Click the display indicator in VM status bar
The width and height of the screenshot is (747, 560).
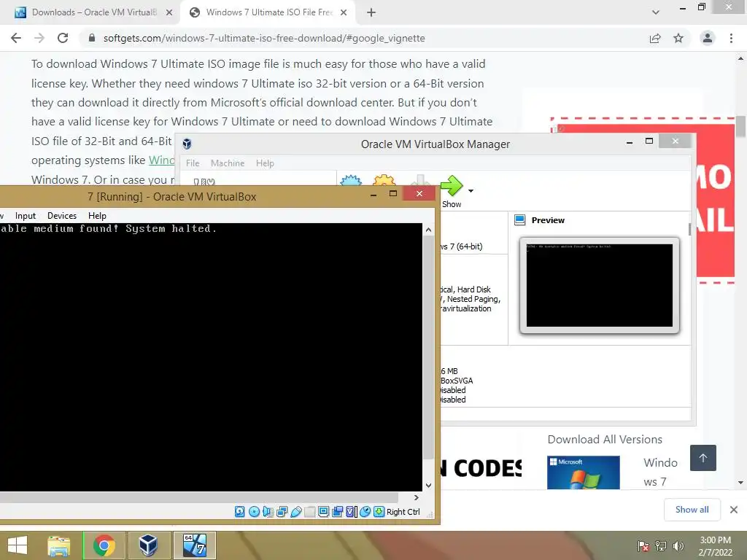(x=323, y=511)
